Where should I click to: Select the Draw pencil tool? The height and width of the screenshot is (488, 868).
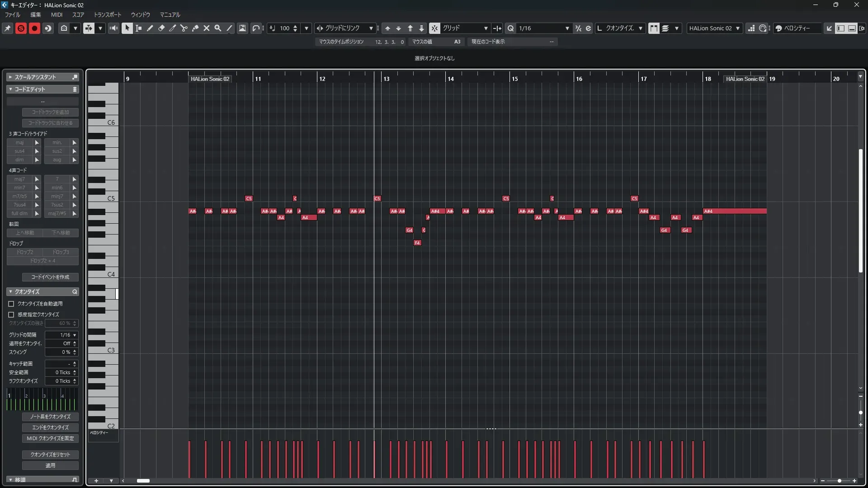click(x=150, y=28)
